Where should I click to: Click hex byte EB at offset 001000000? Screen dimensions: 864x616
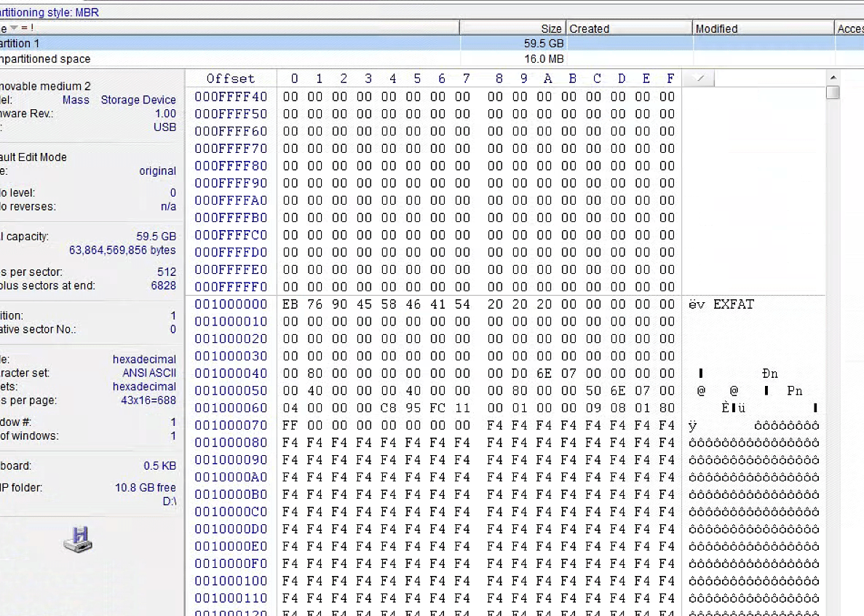(x=290, y=304)
